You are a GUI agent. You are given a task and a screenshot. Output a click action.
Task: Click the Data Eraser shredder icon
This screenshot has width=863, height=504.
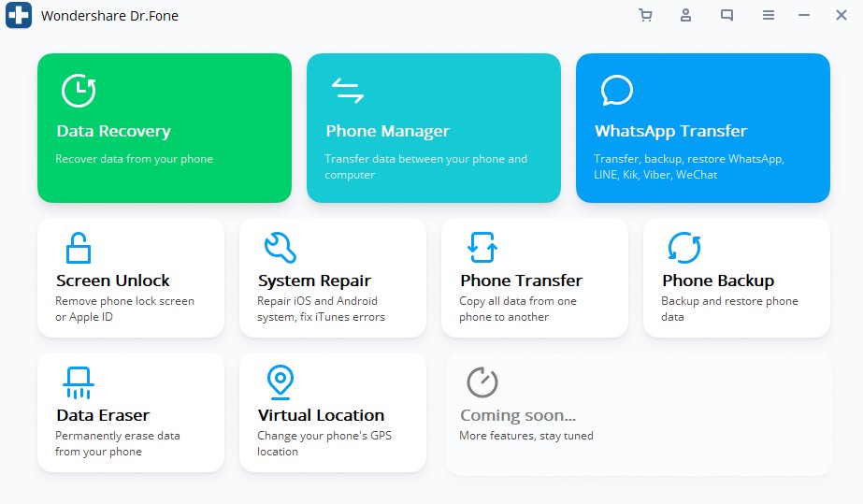pyautogui.click(x=79, y=382)
